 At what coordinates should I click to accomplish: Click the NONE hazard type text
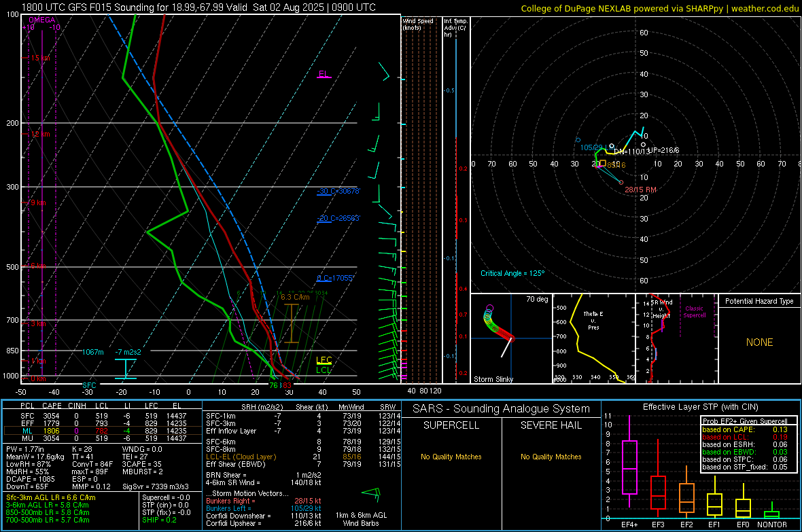(759, 342)
